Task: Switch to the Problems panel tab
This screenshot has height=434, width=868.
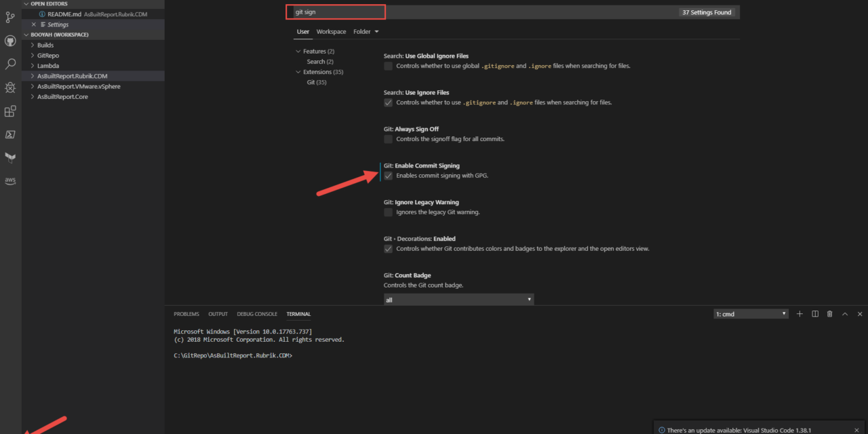Action: click(186, 314)
